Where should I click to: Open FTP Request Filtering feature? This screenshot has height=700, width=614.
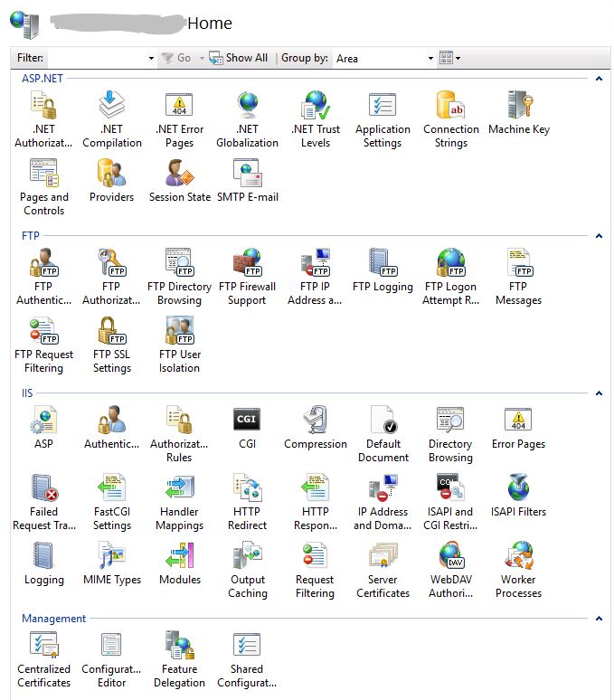[43, 345]
